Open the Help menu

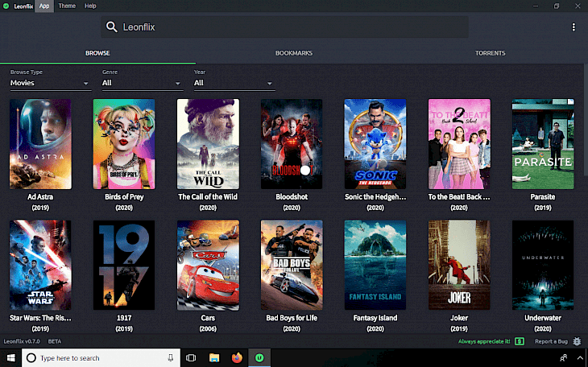coord(90,6)
